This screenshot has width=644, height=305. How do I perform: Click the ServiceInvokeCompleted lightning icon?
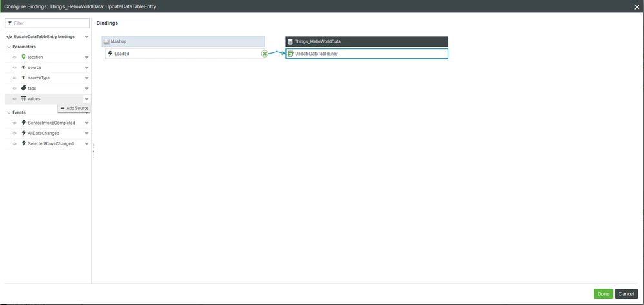(x=23, y=123)
